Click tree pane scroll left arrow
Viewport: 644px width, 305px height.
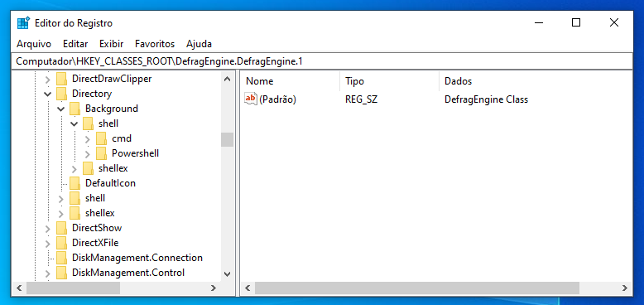19,288
